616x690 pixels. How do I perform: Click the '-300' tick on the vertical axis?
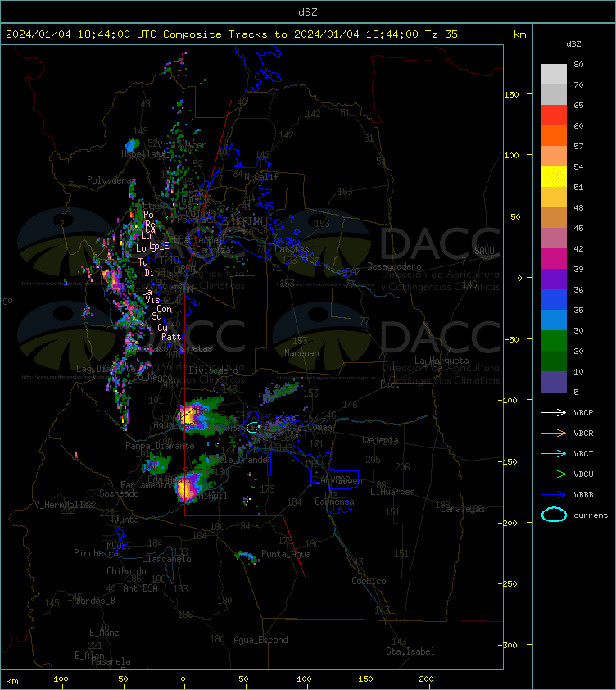coord(508,645)
